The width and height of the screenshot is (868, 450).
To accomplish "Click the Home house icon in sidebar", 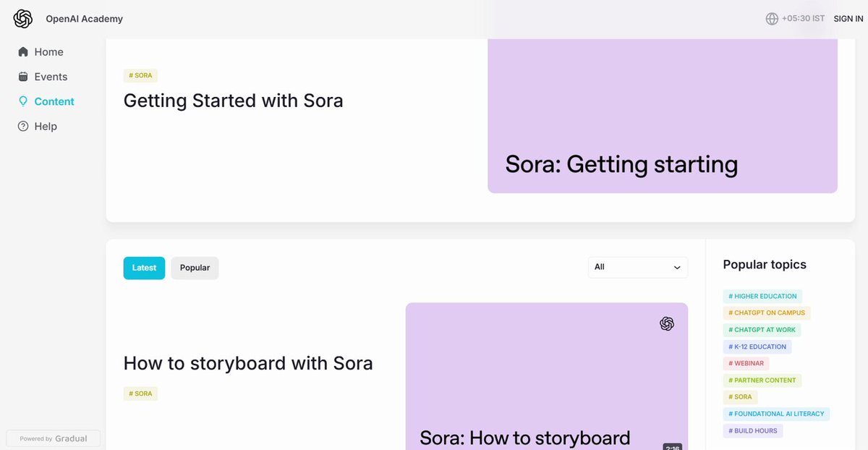I will click(x=23, y=52).
